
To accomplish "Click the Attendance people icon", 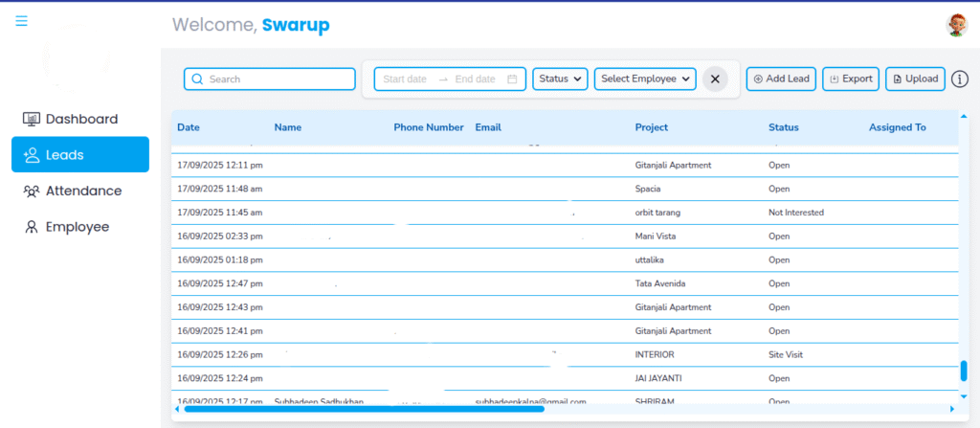I will tap(31, 191).
